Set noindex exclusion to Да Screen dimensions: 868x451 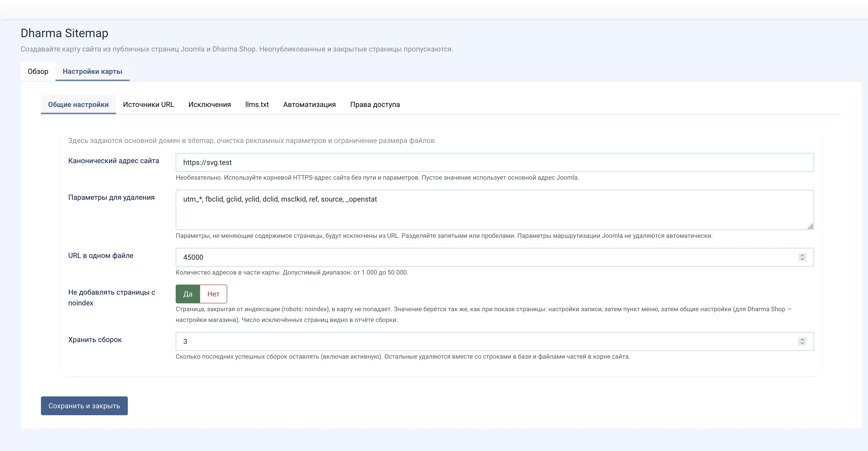188,294
